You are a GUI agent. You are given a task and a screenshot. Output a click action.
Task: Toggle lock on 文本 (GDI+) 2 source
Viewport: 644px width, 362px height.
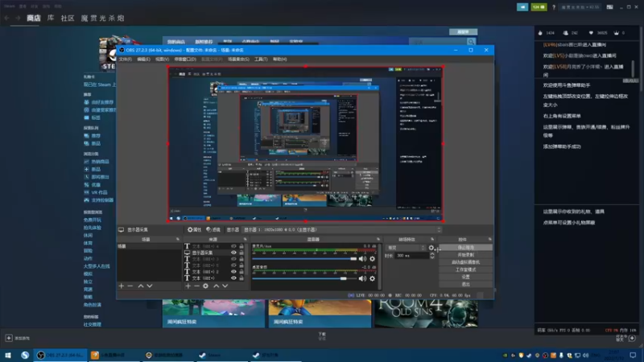tap(242, 272)
